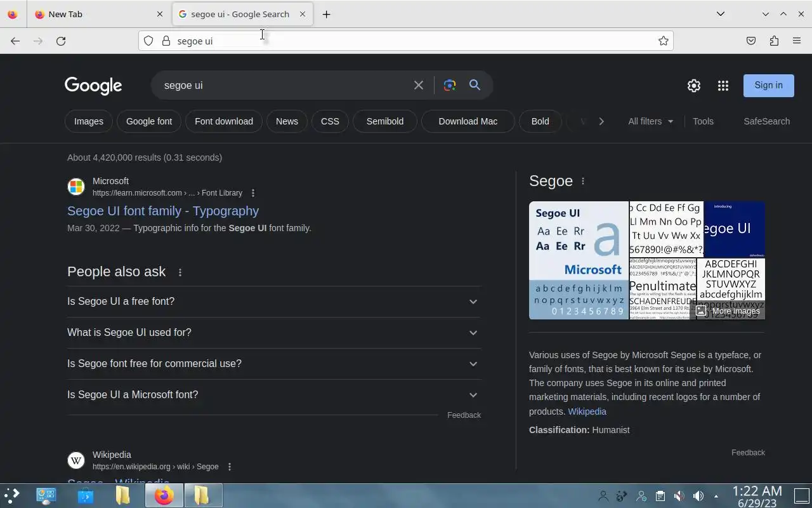Click Feedback under the Segoe knowledge panel

tap(748, 453)
